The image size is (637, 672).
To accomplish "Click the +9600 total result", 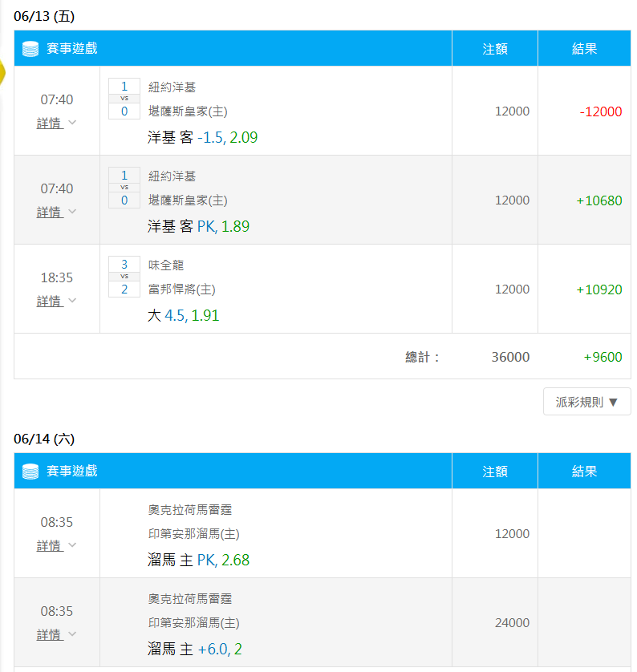I will [x=603, y=357].
